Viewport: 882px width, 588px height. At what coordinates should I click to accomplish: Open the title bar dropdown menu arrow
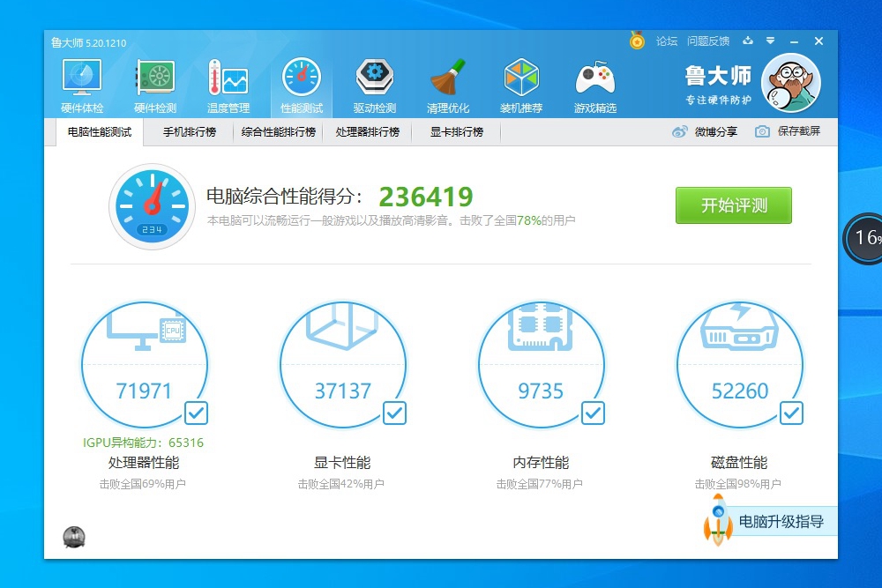tap(771, 41)
